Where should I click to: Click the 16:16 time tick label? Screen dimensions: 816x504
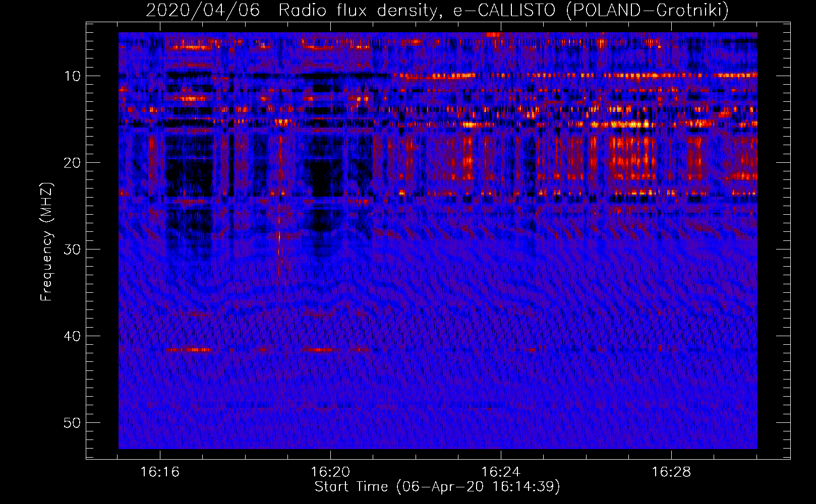[x=160, y=472]
